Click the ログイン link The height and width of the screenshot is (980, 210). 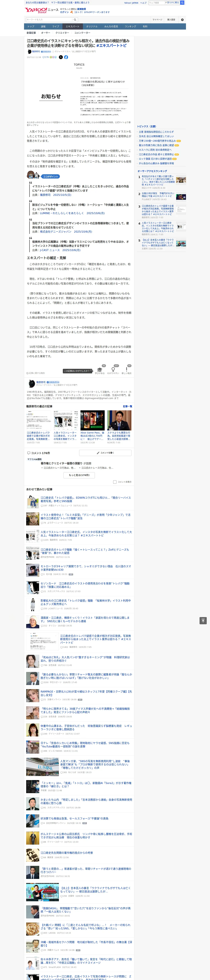(x=64, y=12)
